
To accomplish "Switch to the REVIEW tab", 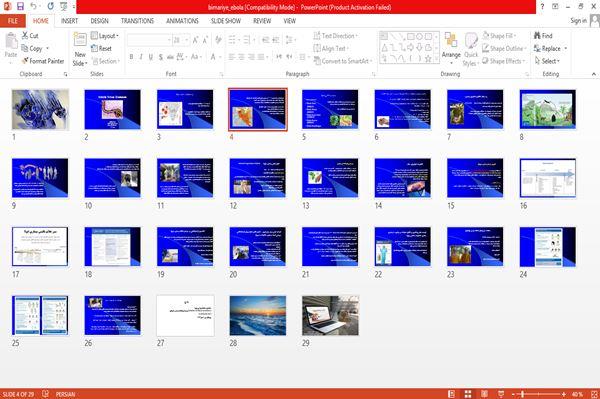I will tap(262, 21).
